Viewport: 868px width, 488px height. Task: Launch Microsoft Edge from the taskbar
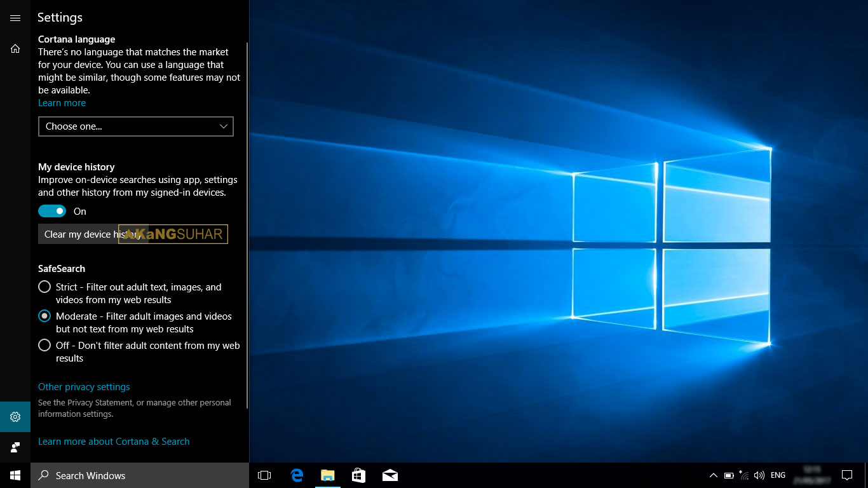tap(297, 475)
